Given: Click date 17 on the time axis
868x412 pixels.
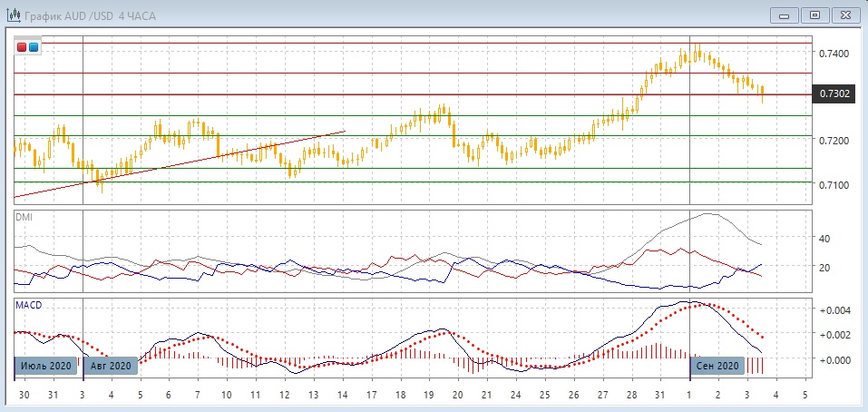Looking at the screenshot, I should click(x=372, y=396).
